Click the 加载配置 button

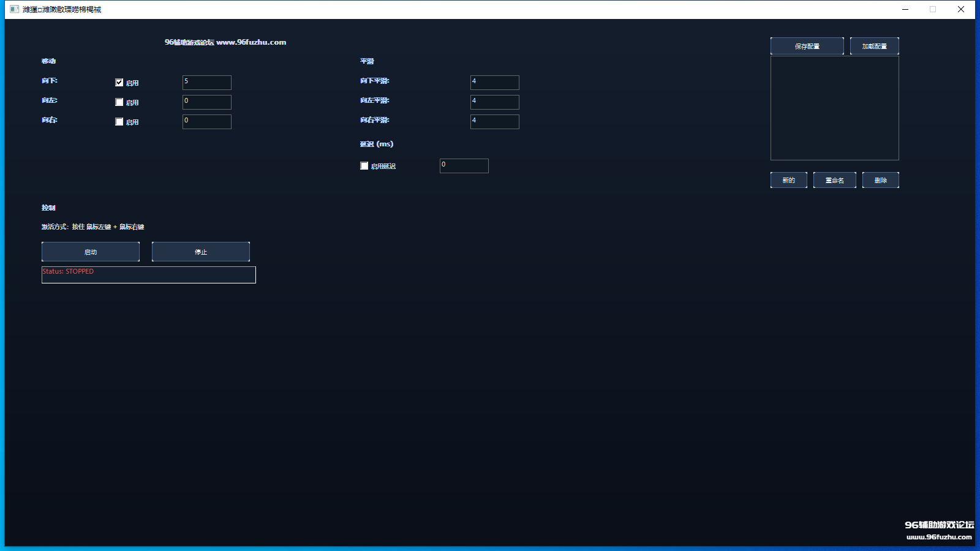[x=874, y=46]
